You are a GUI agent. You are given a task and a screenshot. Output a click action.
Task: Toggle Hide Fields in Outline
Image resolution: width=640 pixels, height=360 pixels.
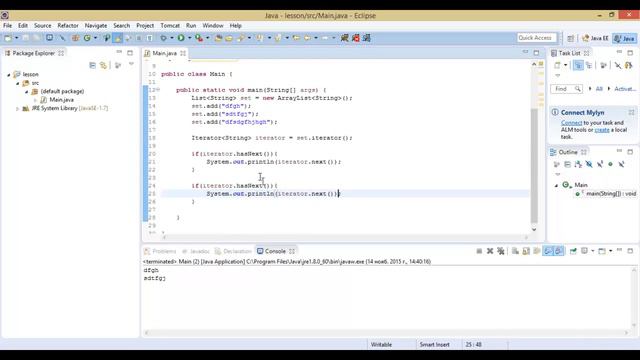pyautogui.click(x=589, y=164)
